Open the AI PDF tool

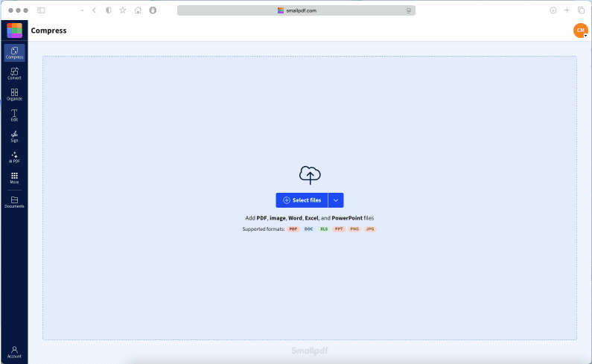pos(14,157)
